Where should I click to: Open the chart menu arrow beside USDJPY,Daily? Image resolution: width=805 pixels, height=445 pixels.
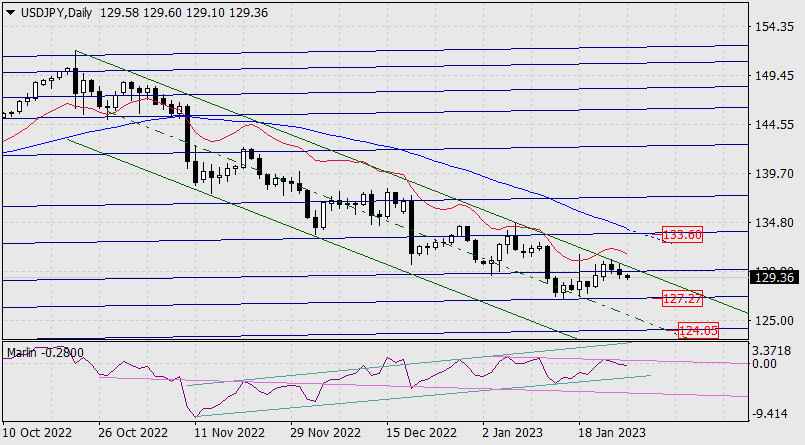(10, 10)
